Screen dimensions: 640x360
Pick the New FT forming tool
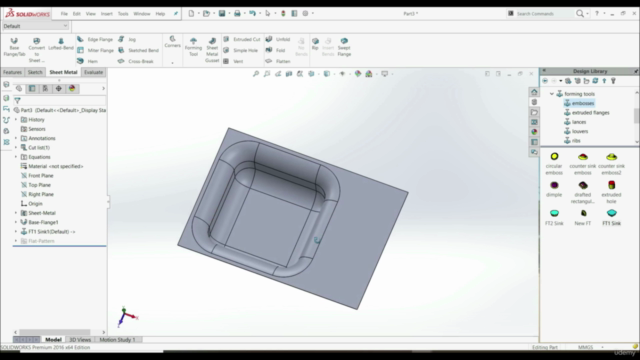pos(583,217)
